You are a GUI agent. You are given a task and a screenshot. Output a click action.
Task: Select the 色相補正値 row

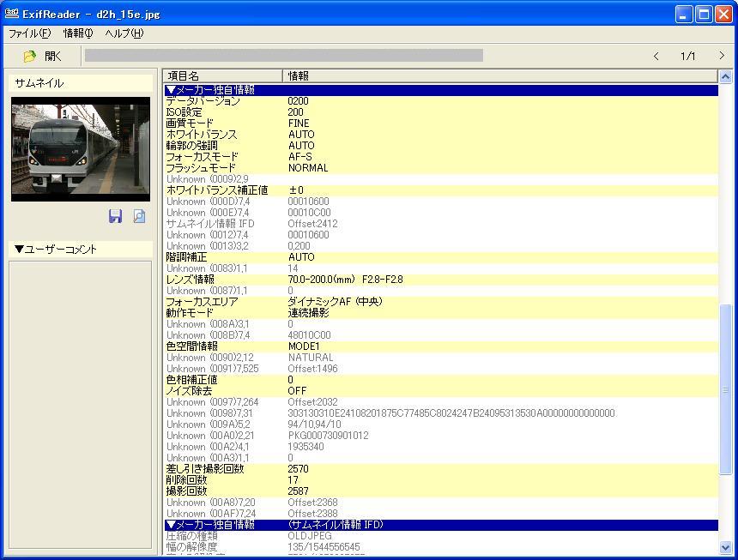[x=441, y=380]
